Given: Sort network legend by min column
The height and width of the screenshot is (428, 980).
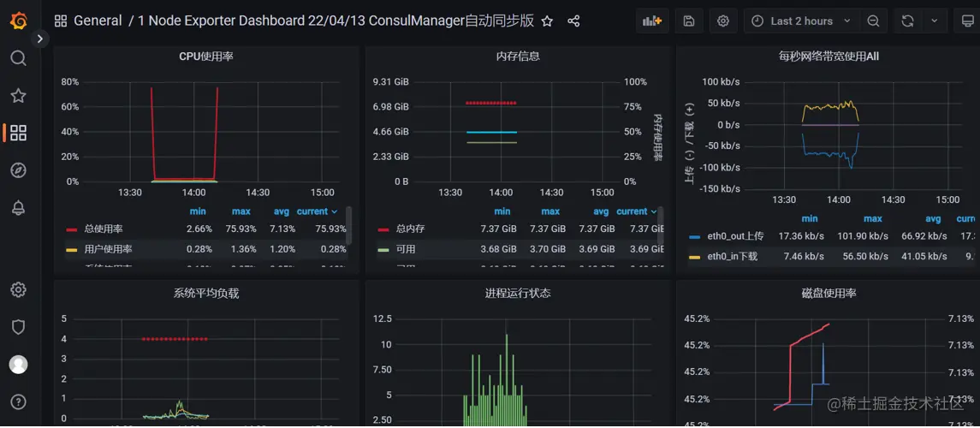Looking at the screenshot, I should (x=810, y=218).
